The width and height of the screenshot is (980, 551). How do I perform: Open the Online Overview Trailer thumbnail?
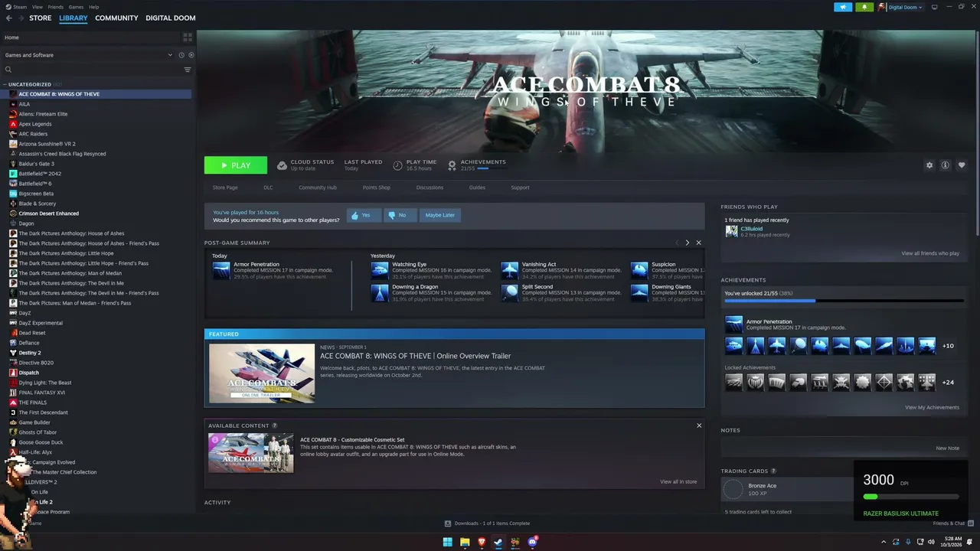pyautogui.click(x=262, y=373)
